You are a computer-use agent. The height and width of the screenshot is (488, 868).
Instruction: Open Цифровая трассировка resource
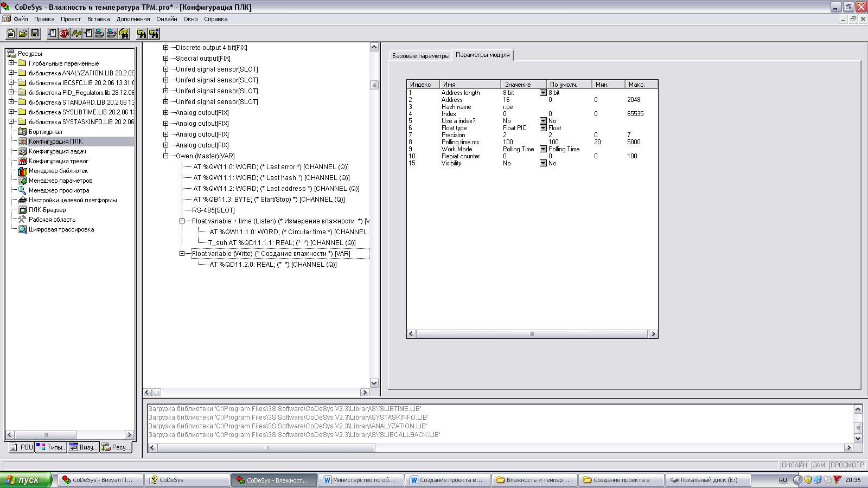pyautogui.click(x=61, y=229)
